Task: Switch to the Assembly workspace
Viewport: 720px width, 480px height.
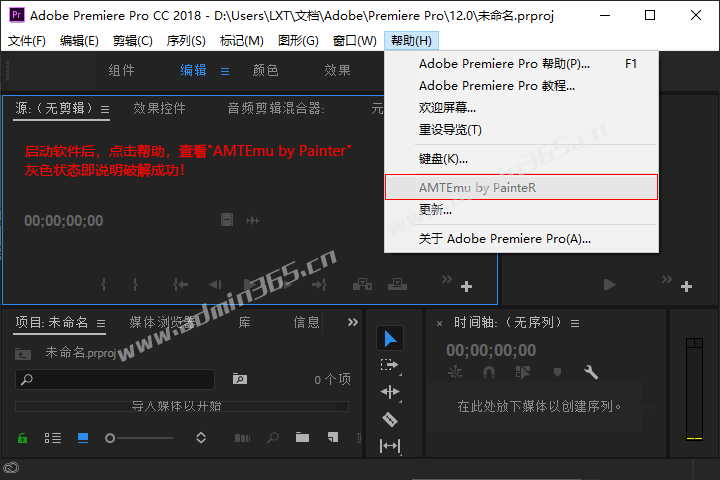Action: tap(122, 70)
